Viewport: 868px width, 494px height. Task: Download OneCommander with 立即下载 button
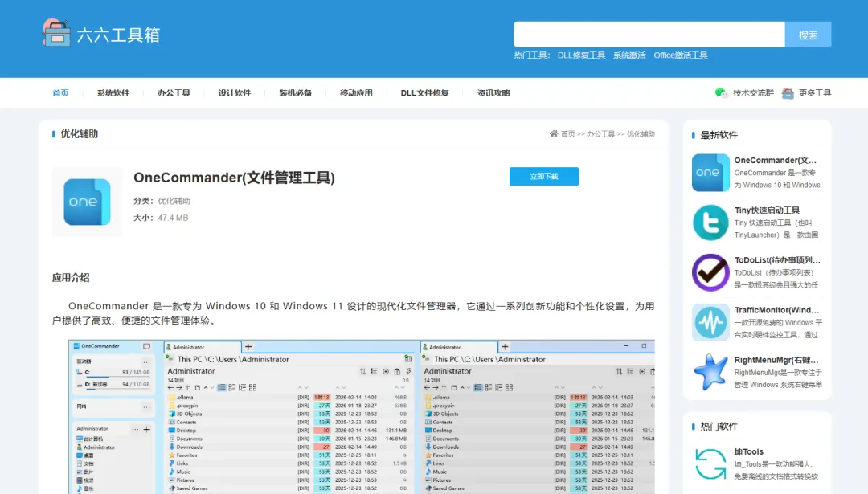coord(543,177)
